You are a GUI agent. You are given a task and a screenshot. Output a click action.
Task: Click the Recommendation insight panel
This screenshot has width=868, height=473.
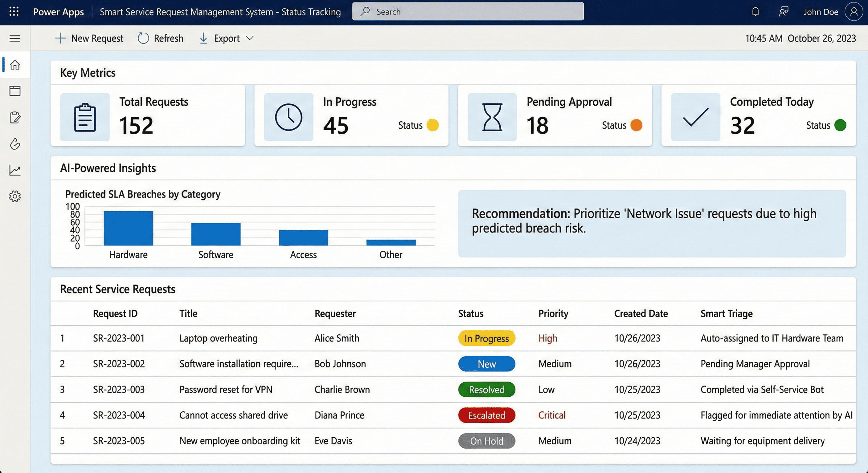(652, 224)
